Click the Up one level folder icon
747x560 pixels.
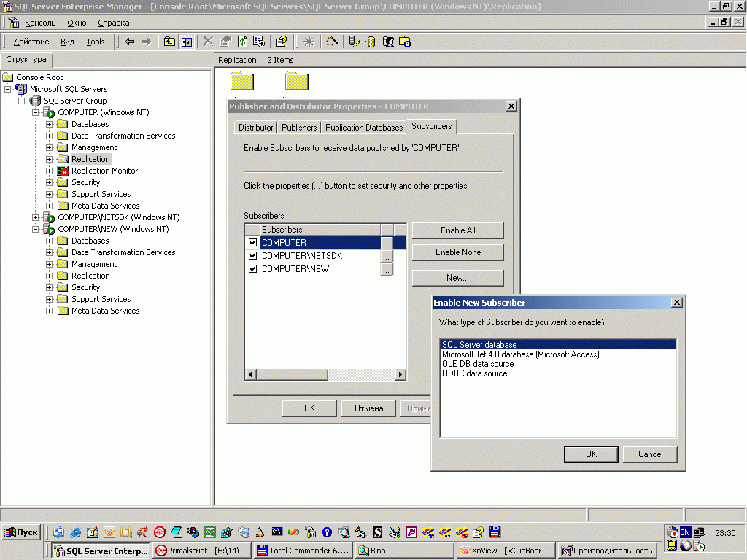click(x=169, y=42)
